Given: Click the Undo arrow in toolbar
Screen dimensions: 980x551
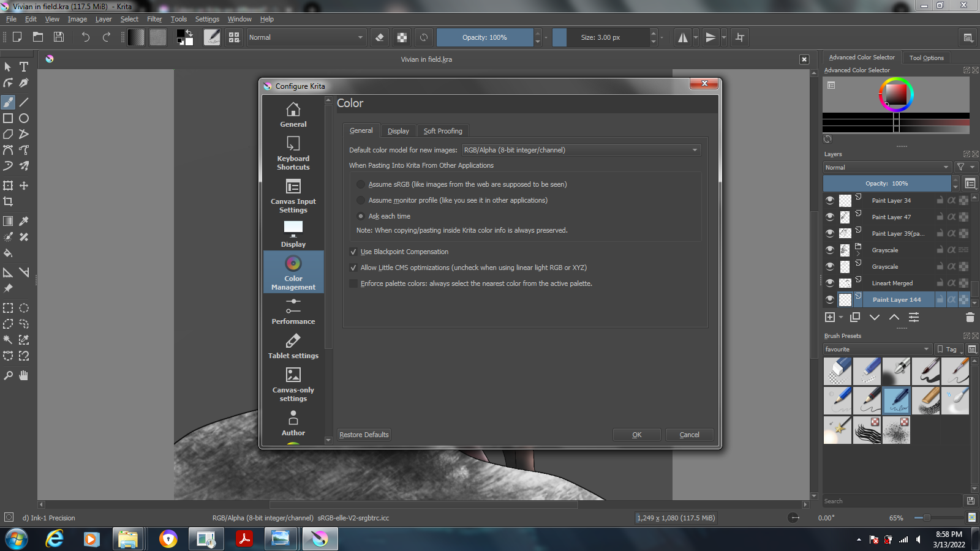Looking at the screenshot, I should coord(85,37).
